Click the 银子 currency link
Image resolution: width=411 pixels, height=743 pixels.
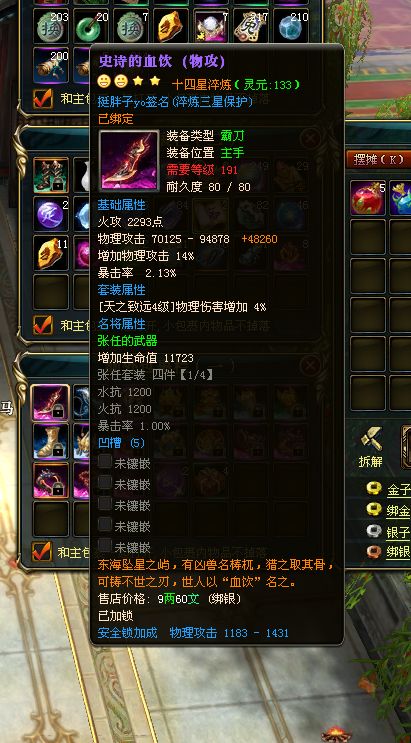coord(398,532)
